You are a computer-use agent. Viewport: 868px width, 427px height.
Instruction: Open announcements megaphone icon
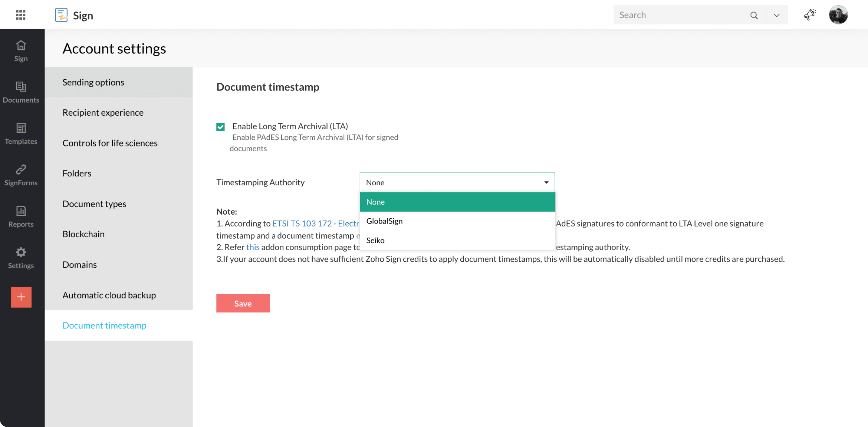pyautogui.click(x=810, y=15)
